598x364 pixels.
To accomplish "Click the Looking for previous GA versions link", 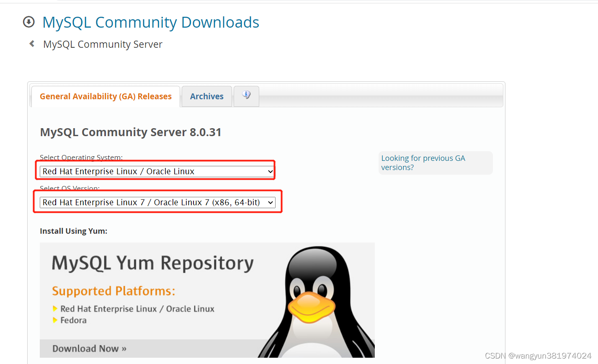I will pos(423,163).
